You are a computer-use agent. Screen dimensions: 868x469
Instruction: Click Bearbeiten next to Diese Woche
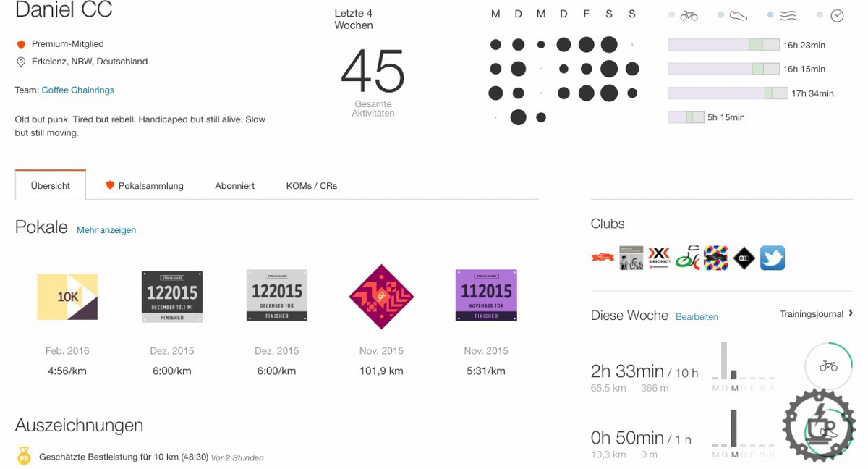click(697, 317)
